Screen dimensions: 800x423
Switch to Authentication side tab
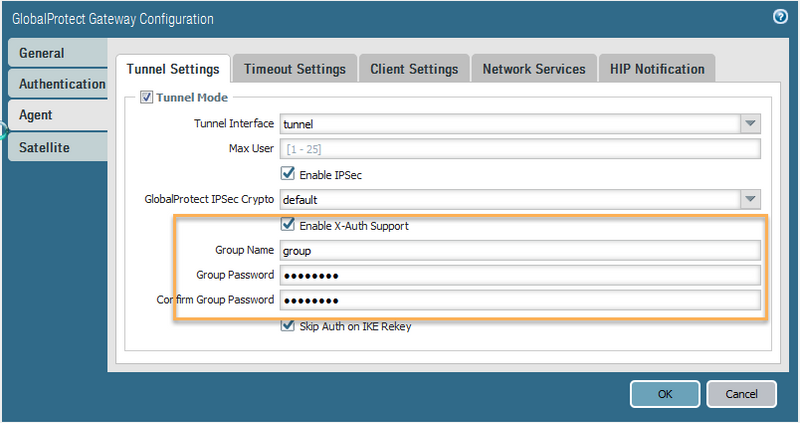tap(62, 84)
